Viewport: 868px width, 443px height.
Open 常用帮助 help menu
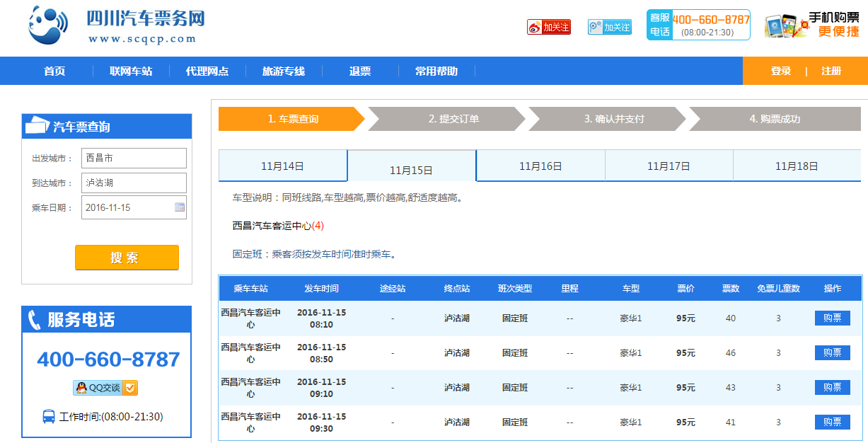[436, 71]
